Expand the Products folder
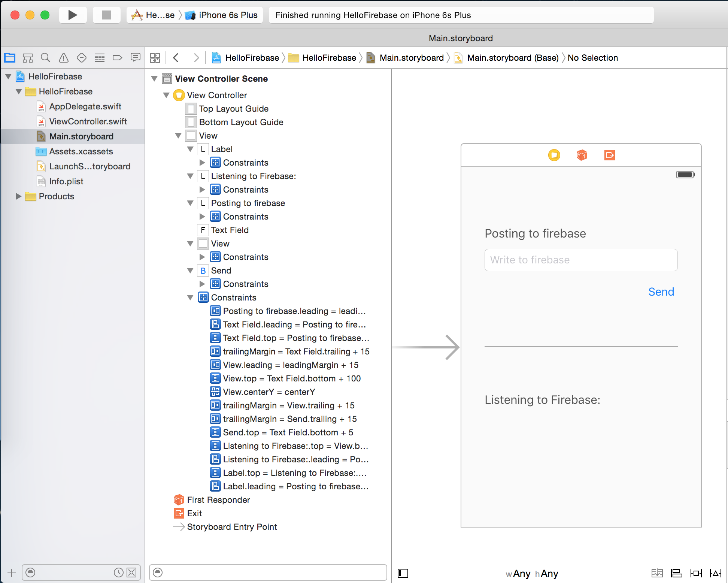This screenshot has height=583, width=728. point(19,196)
